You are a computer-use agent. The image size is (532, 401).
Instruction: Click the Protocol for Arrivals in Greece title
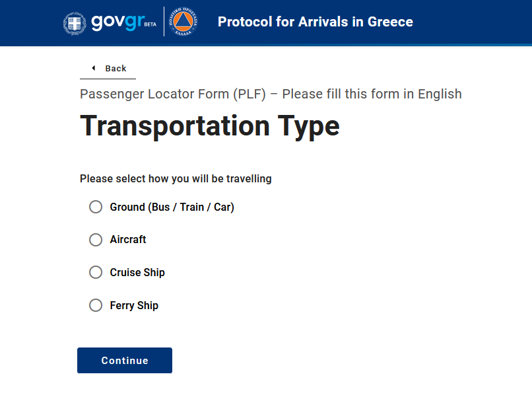(316, 22)
